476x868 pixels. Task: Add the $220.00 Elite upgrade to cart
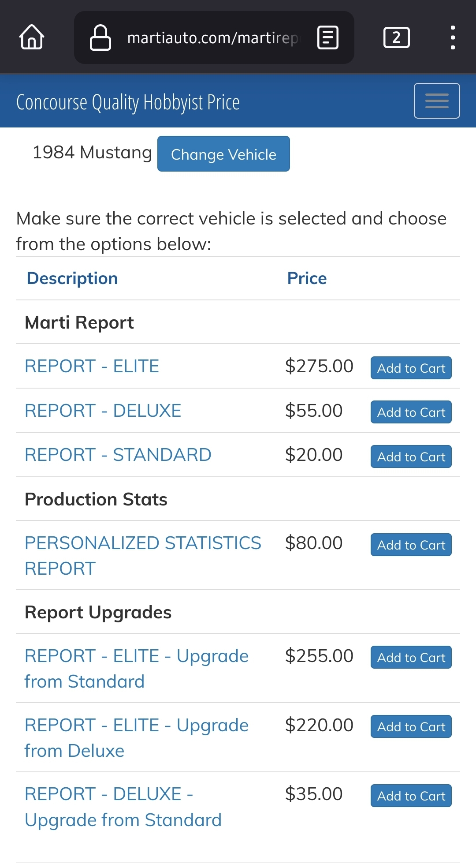coord(411,726)
